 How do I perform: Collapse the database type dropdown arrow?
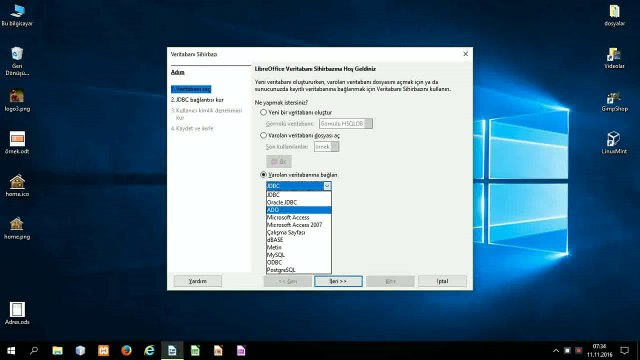coord(327,186)
